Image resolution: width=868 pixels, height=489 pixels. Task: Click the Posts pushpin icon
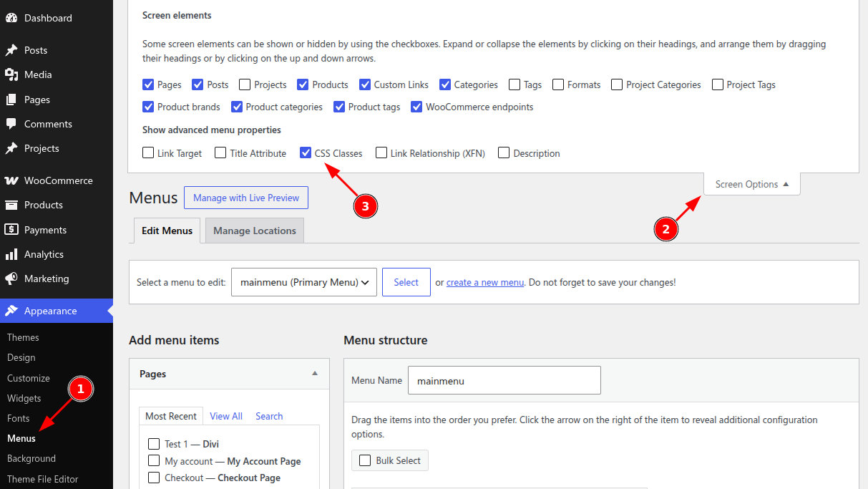[x=11, y=50]
